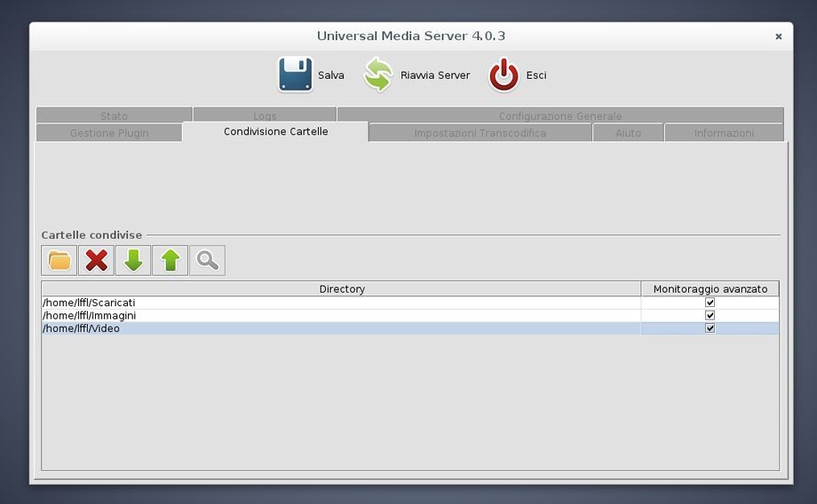Close the Universal Media Server window

pos(779,36)
